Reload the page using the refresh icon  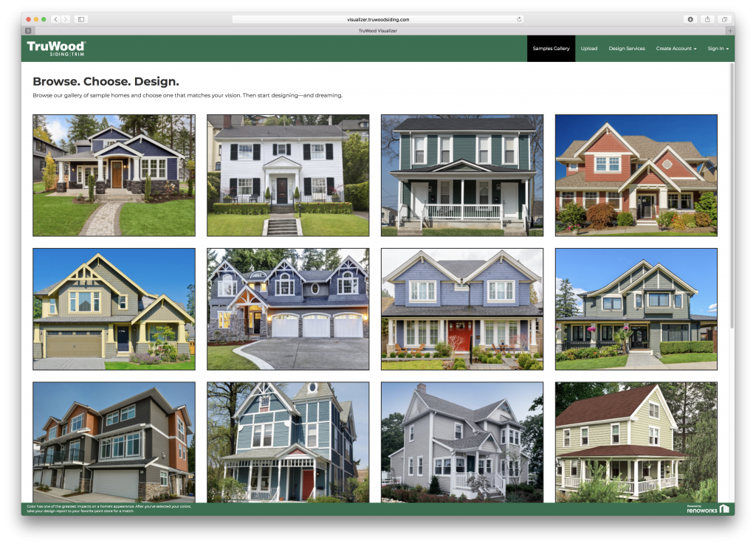point(519,19)
